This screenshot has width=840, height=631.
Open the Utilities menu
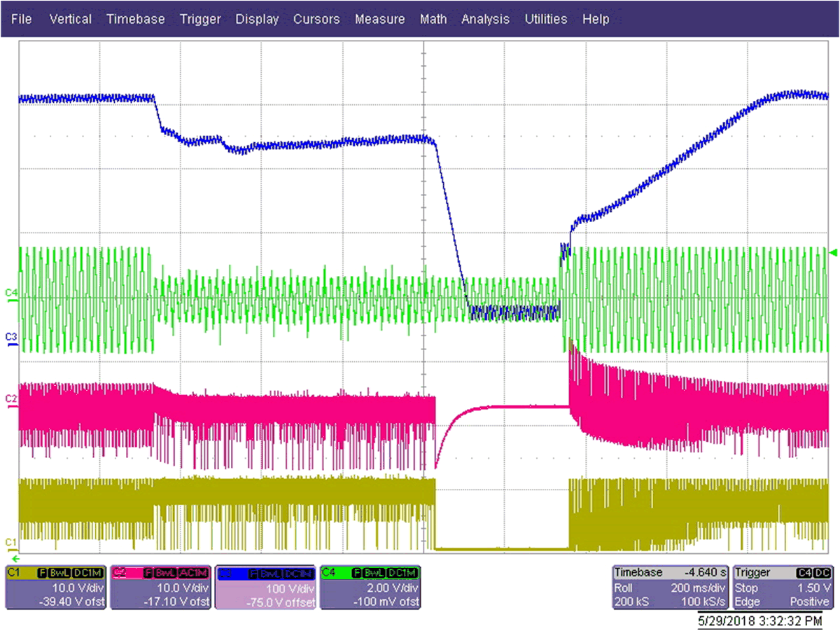point(545,19)
